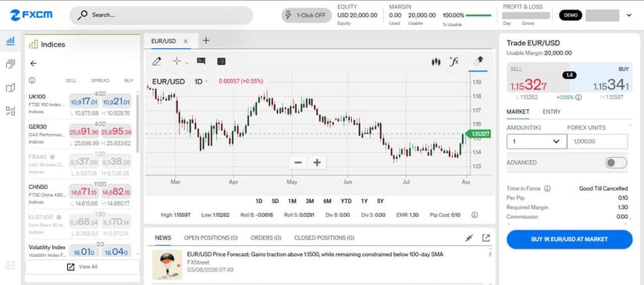Change chart type with candlestick icon

(436, 62)
